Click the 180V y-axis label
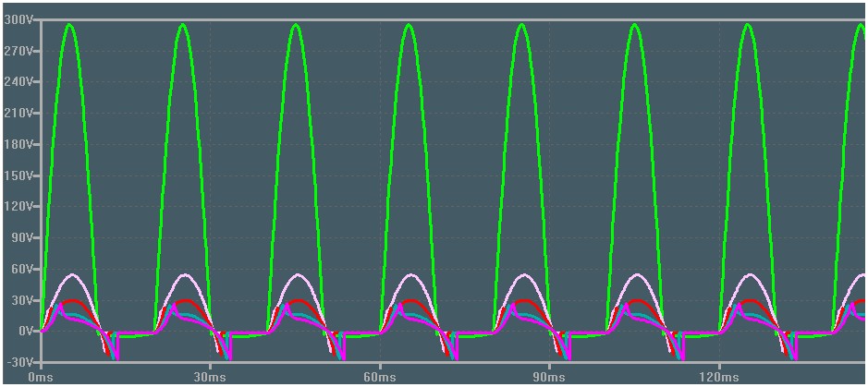868x387 pixels. pos(18,144)
